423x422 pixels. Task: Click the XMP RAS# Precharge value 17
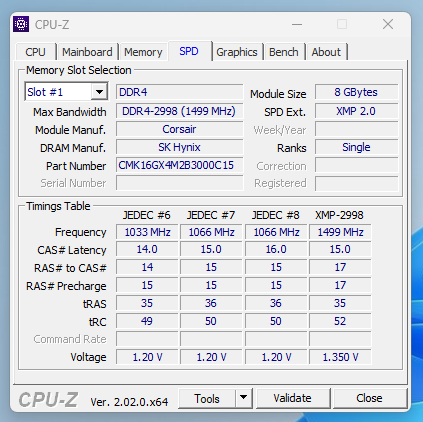(340, 285)
